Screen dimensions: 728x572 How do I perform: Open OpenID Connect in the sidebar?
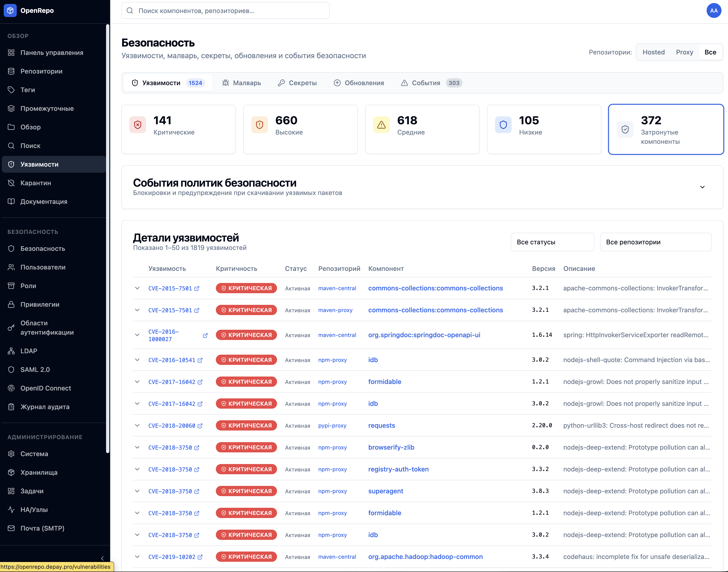(x=53, y=388)
